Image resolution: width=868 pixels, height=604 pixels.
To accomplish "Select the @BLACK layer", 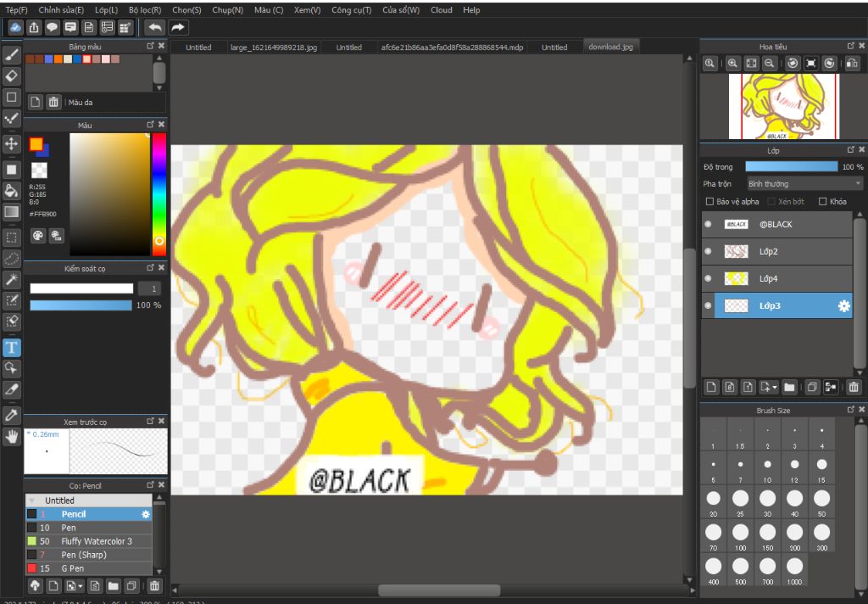I will pyautogui.click(x=777, y=225).
